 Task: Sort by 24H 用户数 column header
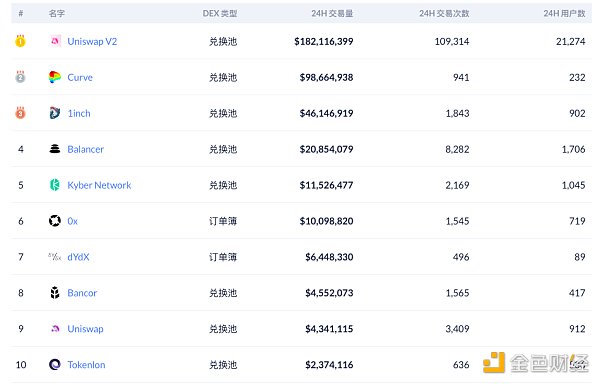tap(564, 13)
